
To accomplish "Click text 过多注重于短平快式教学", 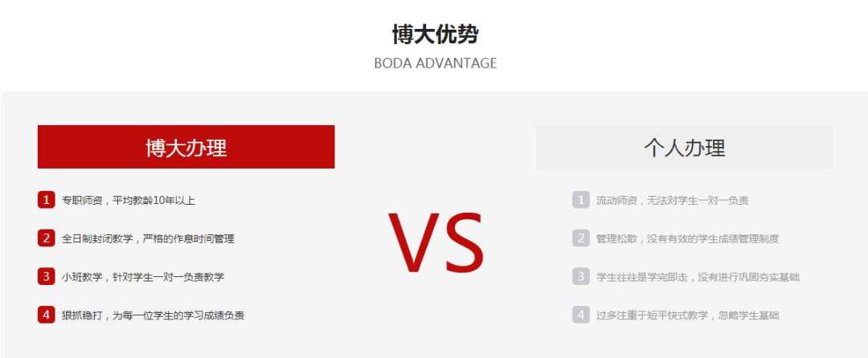I will (652, 315).
